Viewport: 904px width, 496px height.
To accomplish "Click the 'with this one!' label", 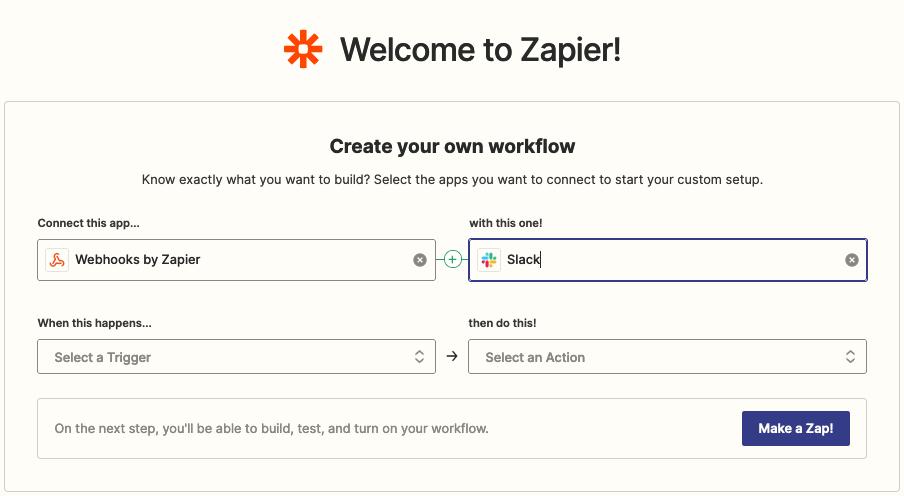I will coord(506,223).
